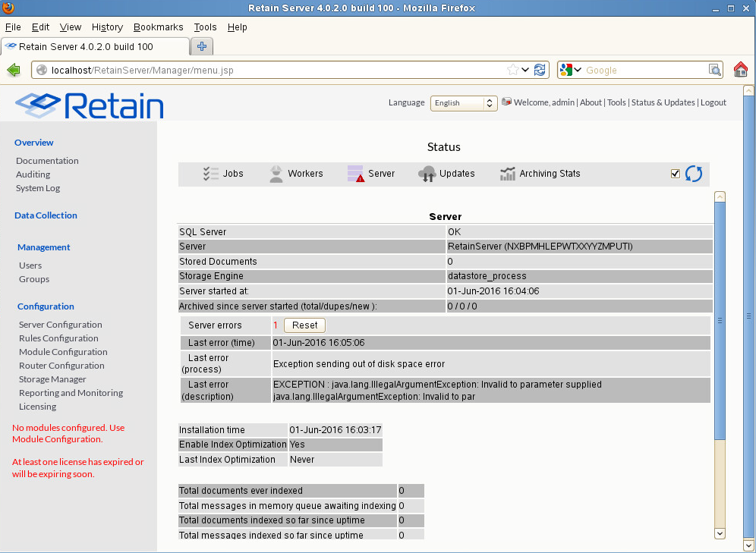Open the Bookmarks menu
Viewport: 756px width, 553px height.
158,27
